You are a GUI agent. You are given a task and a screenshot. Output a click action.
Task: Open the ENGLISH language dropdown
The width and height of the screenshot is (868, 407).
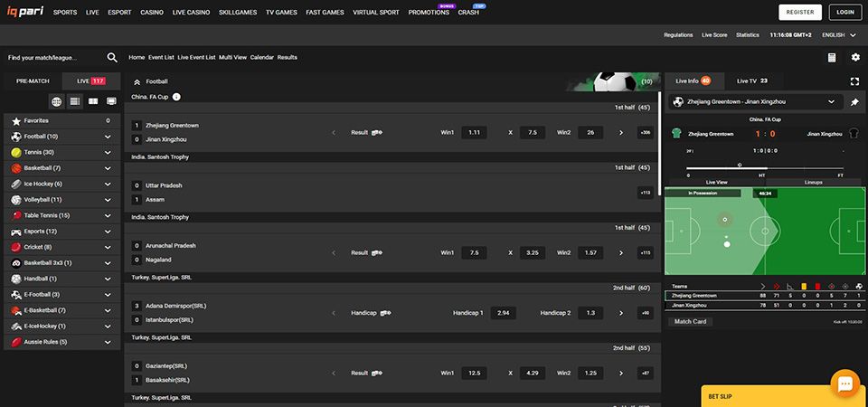(839, 35)
